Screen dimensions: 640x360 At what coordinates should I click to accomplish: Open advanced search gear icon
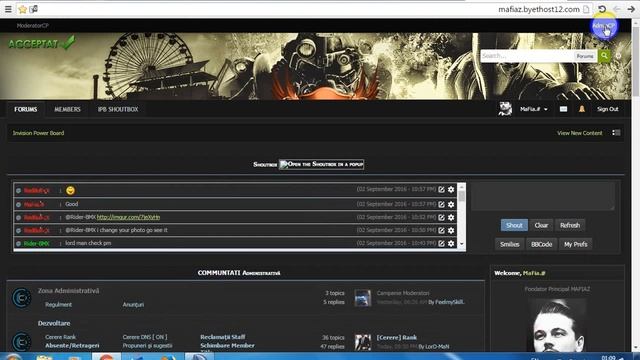pos(619,56)
